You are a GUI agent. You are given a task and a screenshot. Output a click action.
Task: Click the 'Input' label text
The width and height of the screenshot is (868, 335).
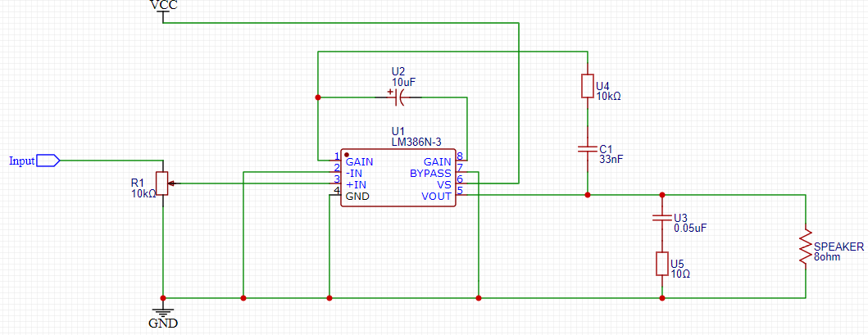point(22,161)
